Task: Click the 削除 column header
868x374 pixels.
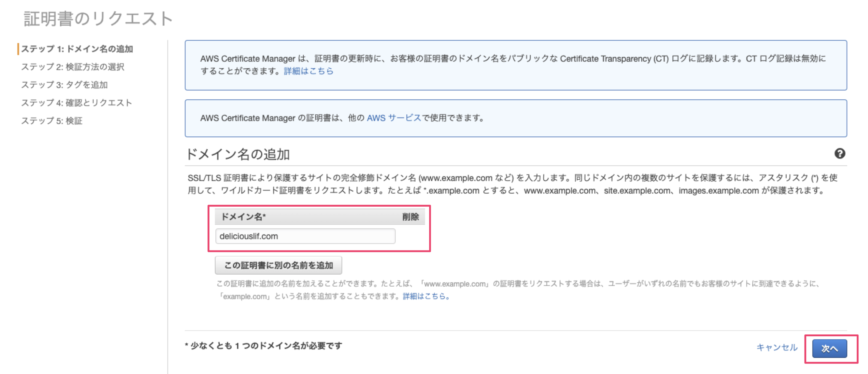Action: [410, 217]
